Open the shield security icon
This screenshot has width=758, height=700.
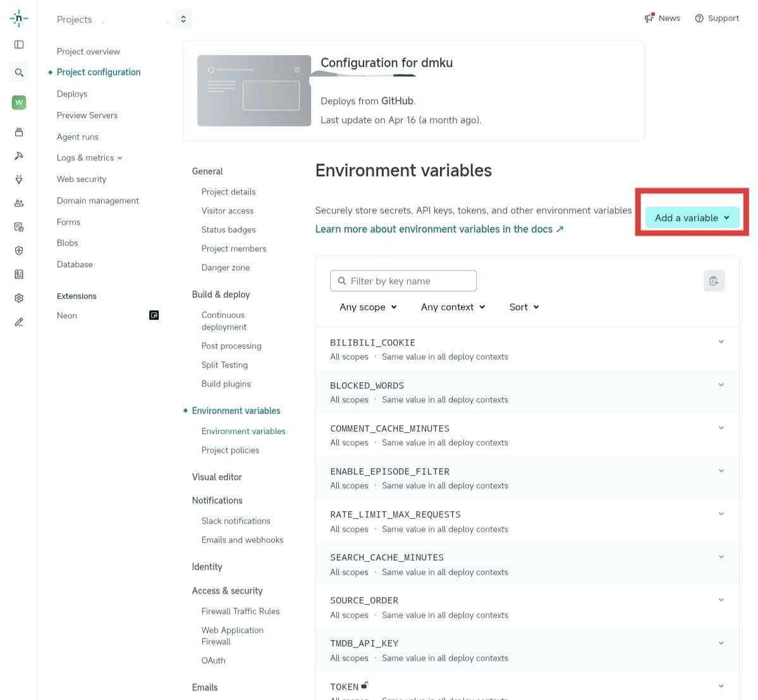click(19, 250)
